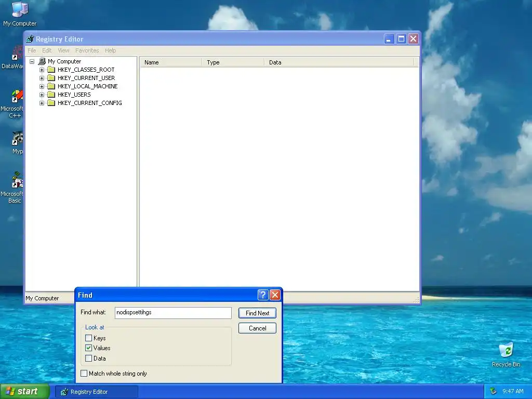Open the Favorites menu
Image resolution: width=532 pixels, height=399 pixels.
[87, 50]
